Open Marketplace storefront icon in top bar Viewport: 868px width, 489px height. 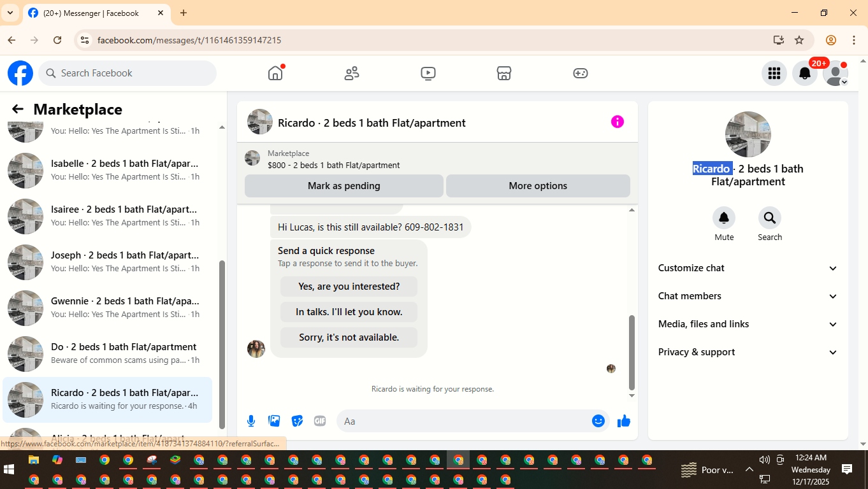coord(504,73)
